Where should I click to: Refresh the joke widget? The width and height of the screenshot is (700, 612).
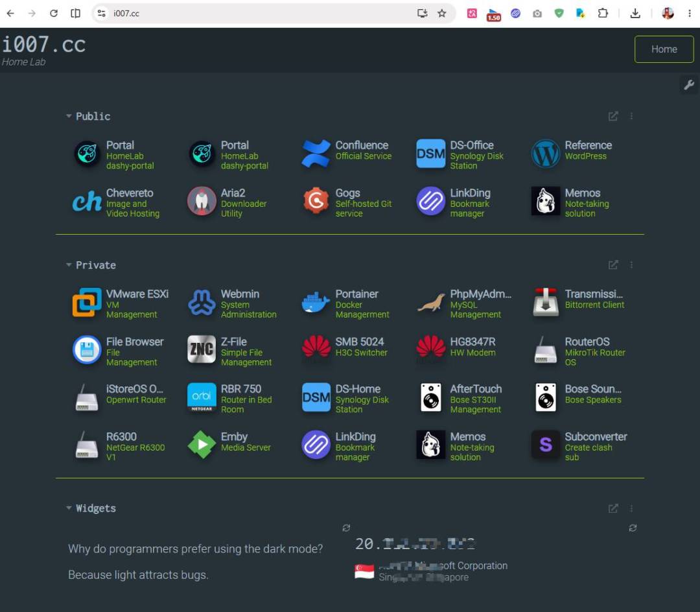pyautogui.click(x=346, y=528)
